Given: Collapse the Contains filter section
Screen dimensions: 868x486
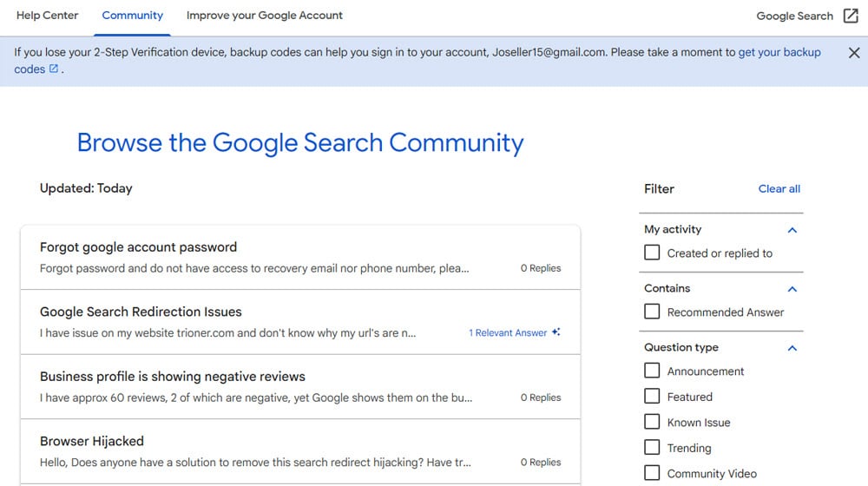Looking at the screenshot, I should [792, 289].
